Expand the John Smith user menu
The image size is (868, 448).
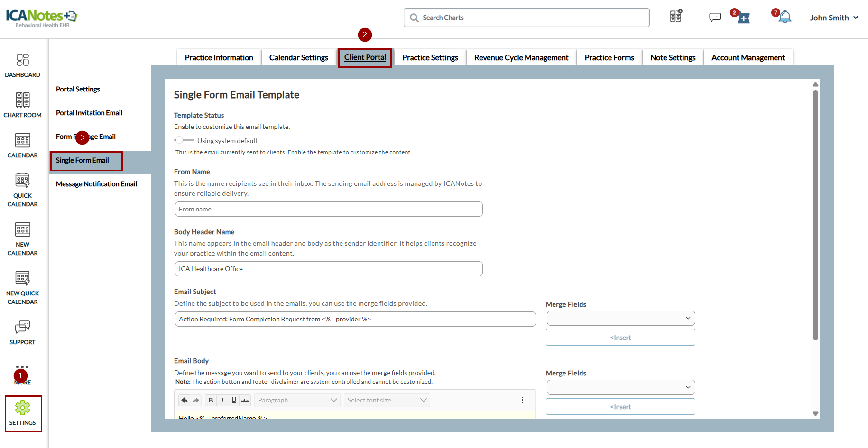coord(834,18)
